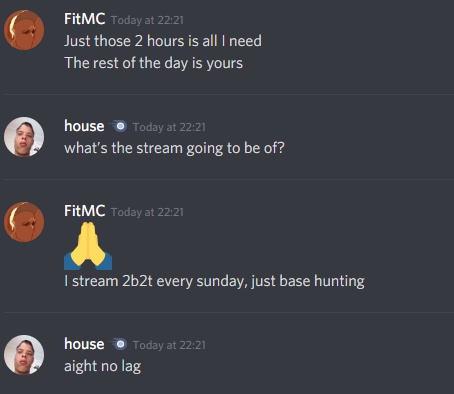Click the first FitMC message timestamp
The height and width of the screenshot is (394, 454).
(x=147, y=20)
